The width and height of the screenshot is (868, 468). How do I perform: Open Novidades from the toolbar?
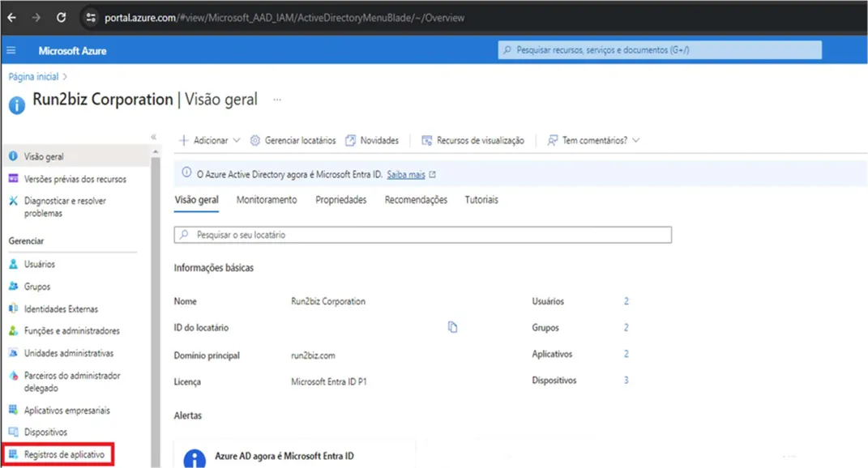pyautogui.click(x=372, y=141)
